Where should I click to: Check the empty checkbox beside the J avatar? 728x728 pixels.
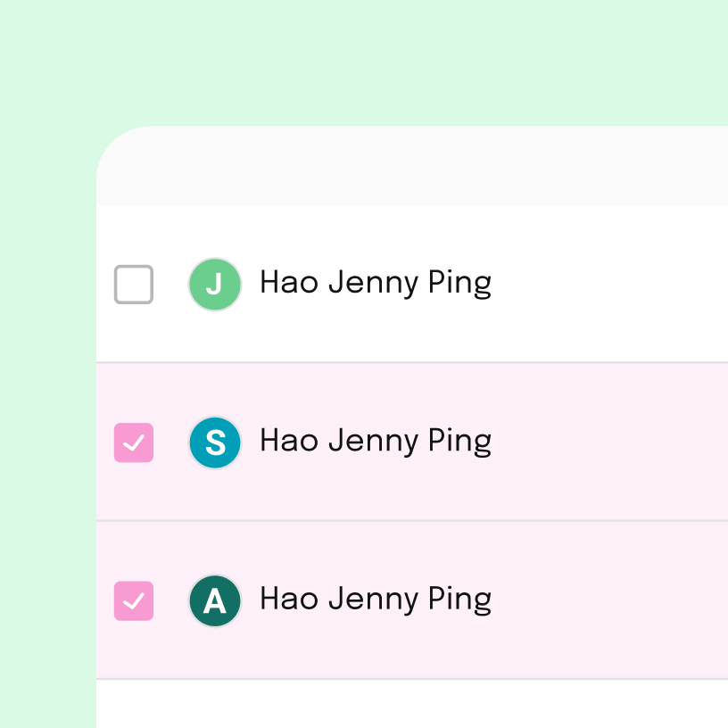click(x=134, y=285)
